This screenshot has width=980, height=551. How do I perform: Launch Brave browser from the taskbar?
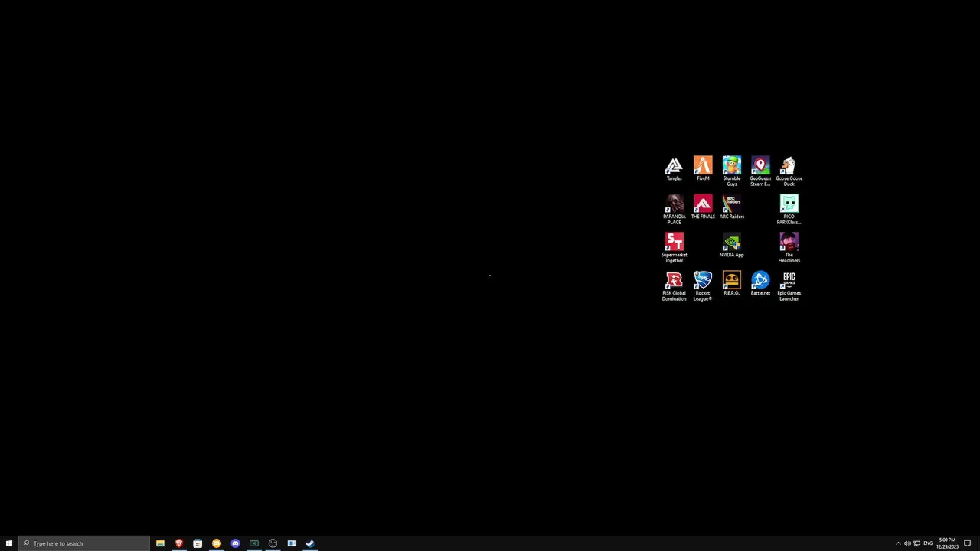tap(179, 543)
